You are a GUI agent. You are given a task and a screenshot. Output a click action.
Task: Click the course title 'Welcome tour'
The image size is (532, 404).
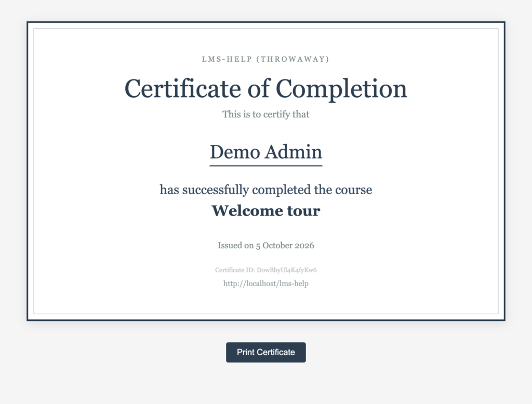click(265, 211)
